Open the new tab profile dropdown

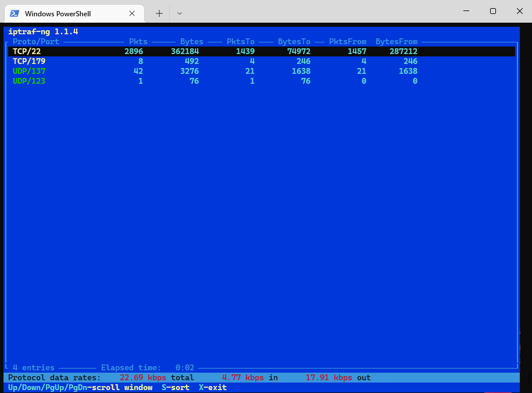180,13
